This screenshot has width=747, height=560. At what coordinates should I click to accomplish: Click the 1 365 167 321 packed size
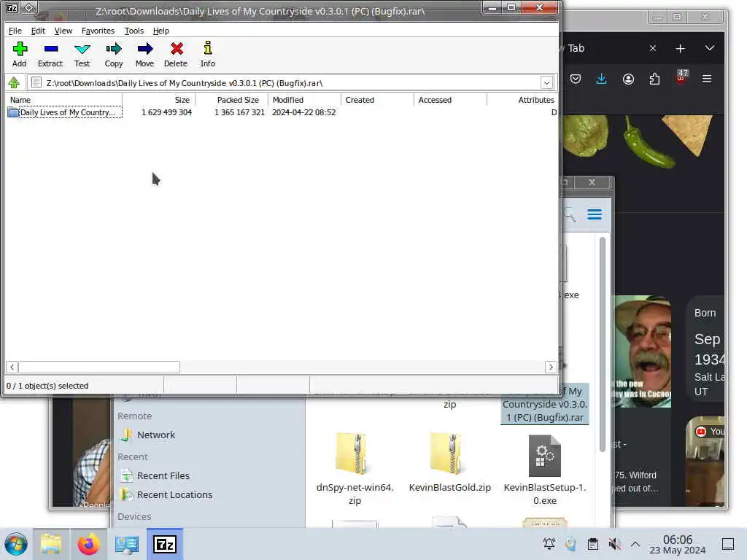coord(239,112)
